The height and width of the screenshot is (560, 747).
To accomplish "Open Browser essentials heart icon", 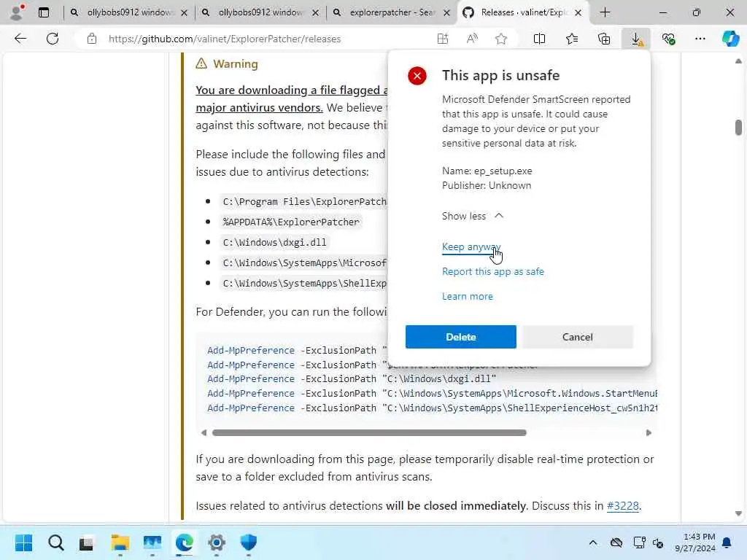I will point(668,39).
